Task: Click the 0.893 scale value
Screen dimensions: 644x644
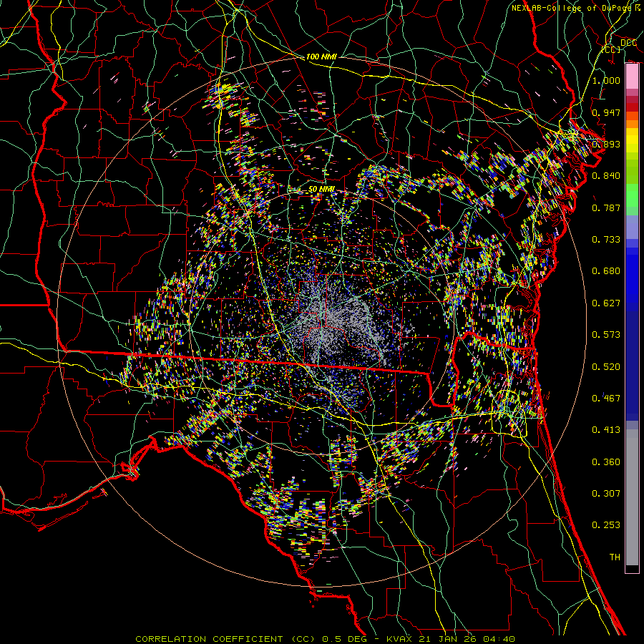Action: click(606, 144)
